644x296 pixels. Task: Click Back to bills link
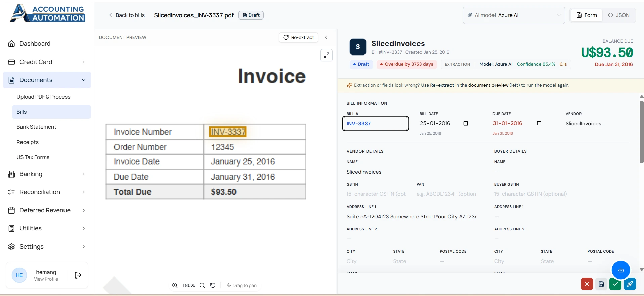(x=127, y=15)
